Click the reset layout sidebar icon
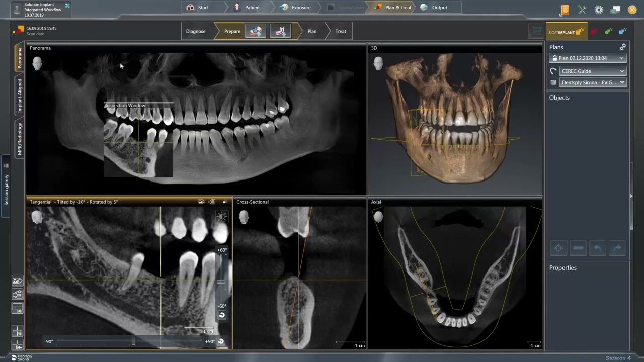 (17, 308)
